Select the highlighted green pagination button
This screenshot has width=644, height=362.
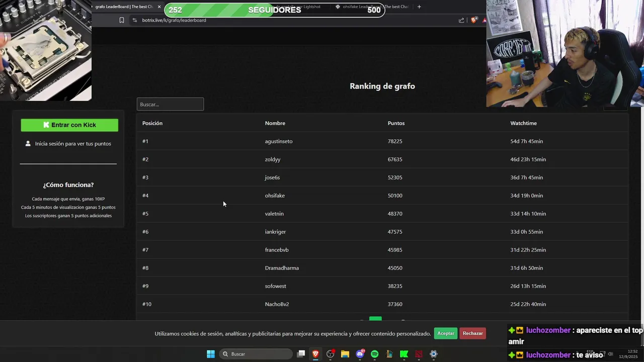point(375,319)
